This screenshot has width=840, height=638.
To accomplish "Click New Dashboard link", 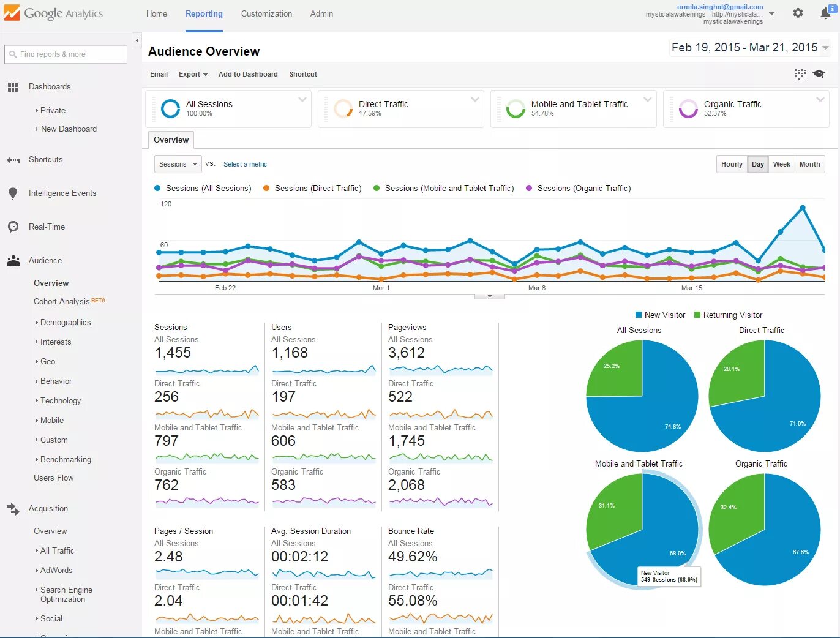I will 65,129.
